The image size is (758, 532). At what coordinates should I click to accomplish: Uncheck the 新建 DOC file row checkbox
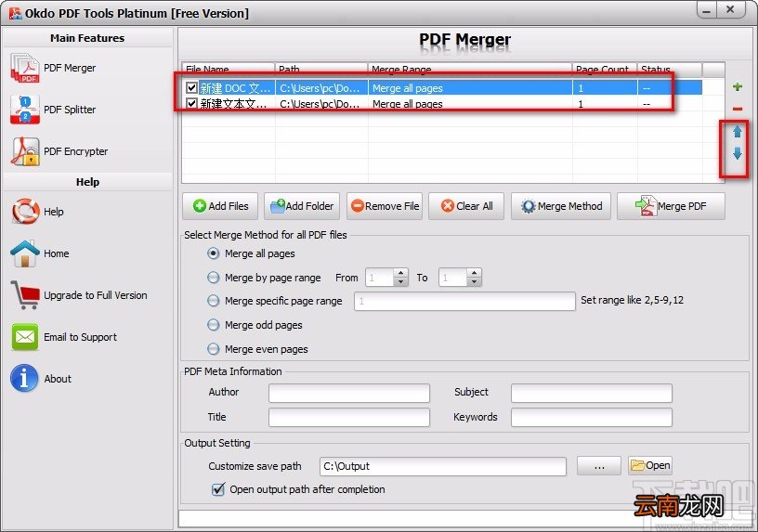click(x=192, y=88)
